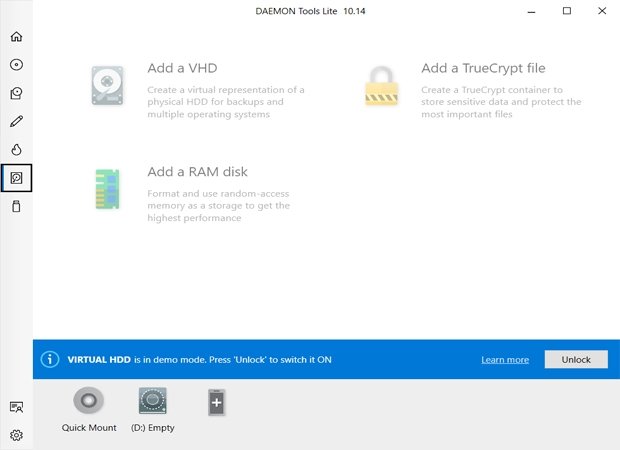Click the Add a VHD heading

(x=182, y=68)
